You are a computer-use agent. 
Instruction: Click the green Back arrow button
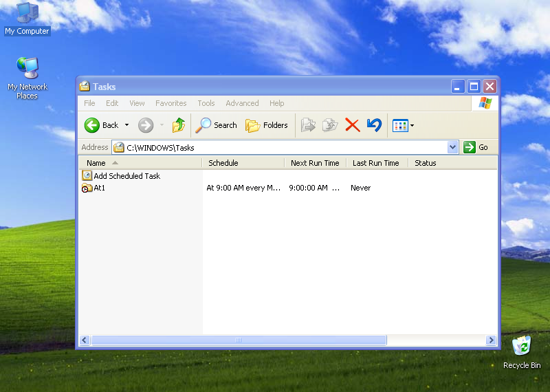click(92, 125)
